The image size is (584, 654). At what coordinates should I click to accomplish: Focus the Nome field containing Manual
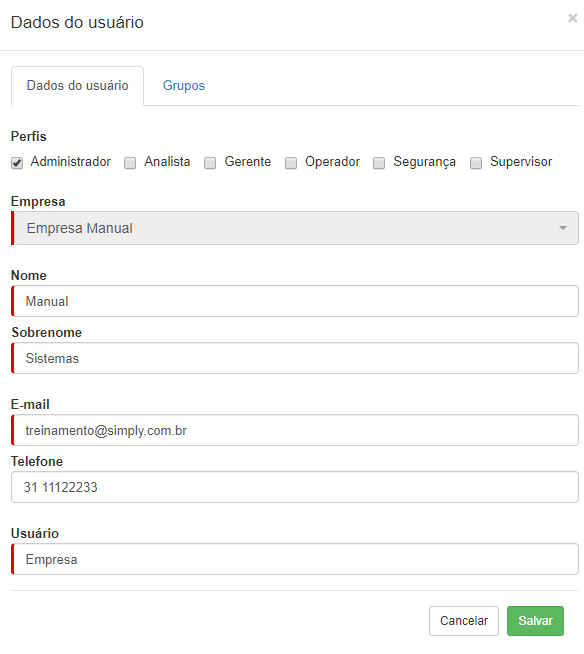(295, 301)
